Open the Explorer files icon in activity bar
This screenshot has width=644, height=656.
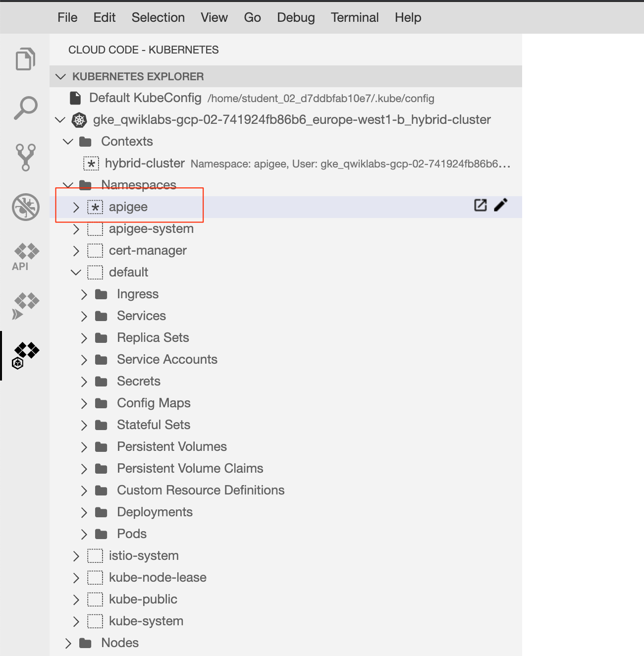pos(25,59)
